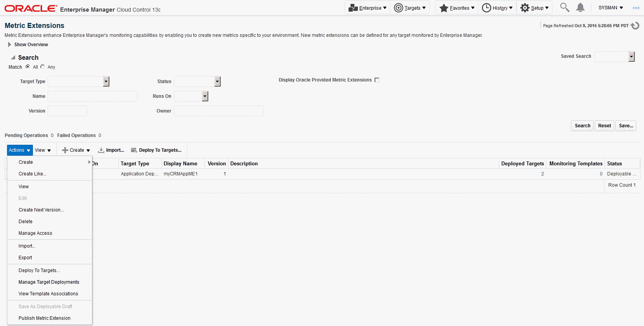Click the page refresh arrow icon
This screenshot has width=644, height=326.
635,26
